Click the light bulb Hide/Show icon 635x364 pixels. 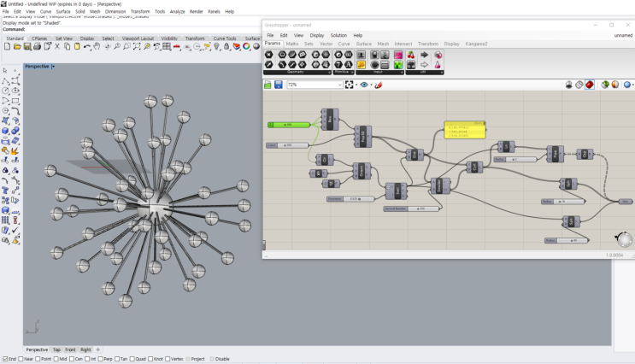217,46
